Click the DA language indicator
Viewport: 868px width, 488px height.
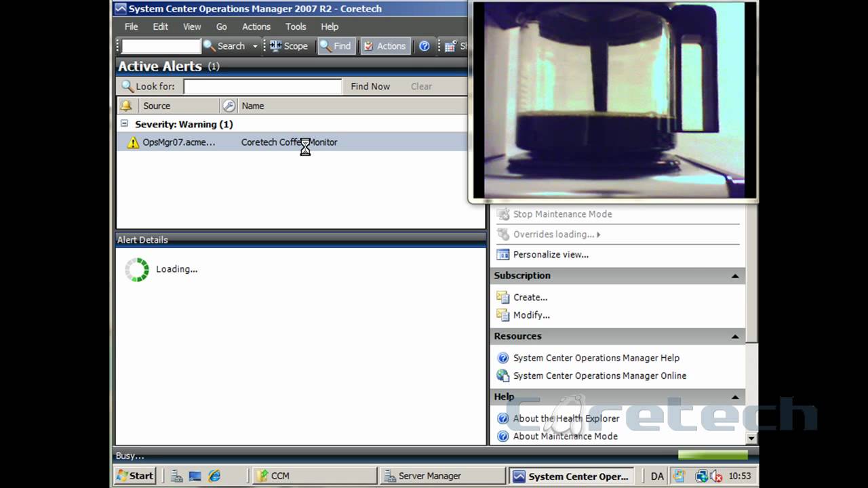[x=657, y=476]
